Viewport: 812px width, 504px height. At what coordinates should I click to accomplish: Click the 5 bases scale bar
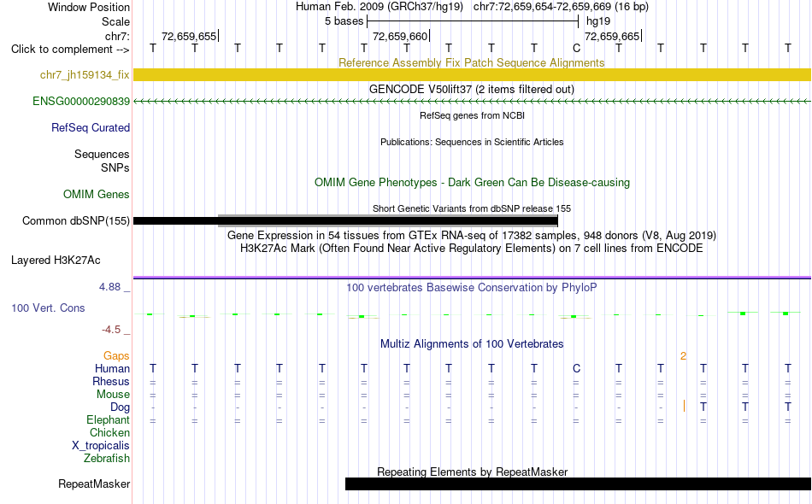(473, 21)
